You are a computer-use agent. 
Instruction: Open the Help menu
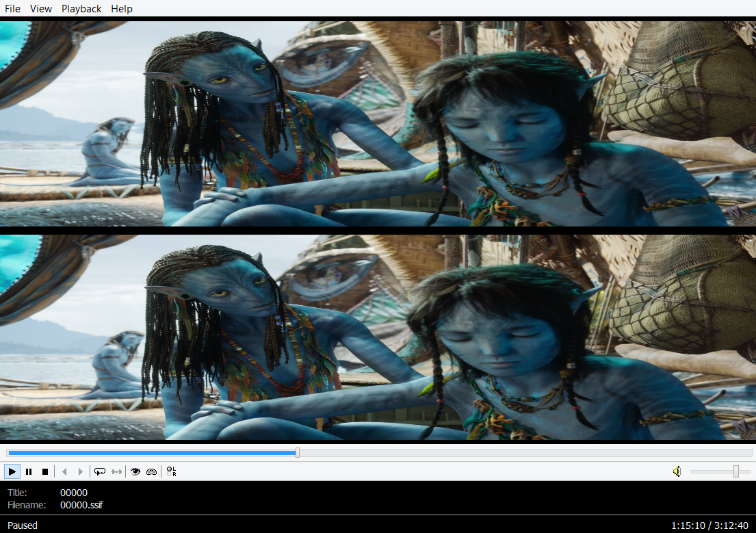pyautogui.click(x=122, y=9)
